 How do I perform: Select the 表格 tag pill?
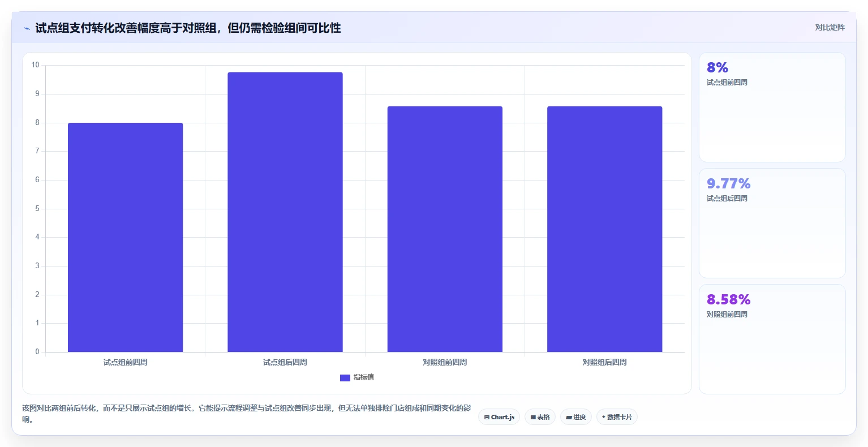(540, 417)
